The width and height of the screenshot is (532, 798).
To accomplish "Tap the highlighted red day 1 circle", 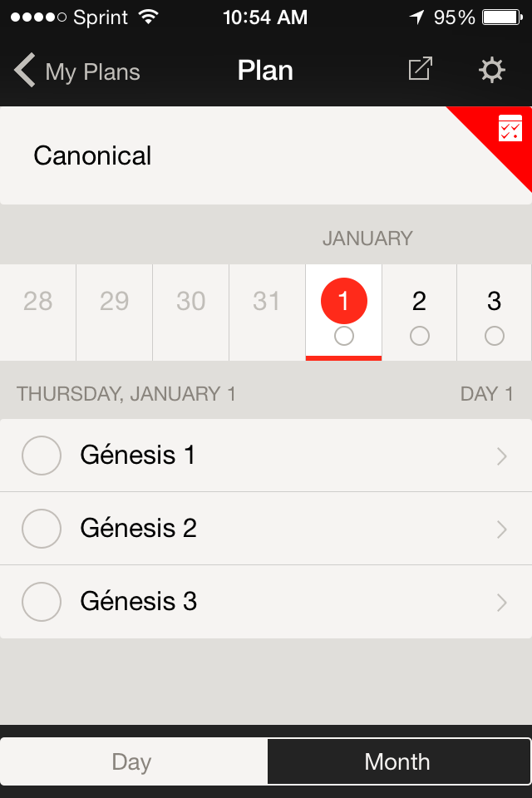I will click(x=343, y=301).
